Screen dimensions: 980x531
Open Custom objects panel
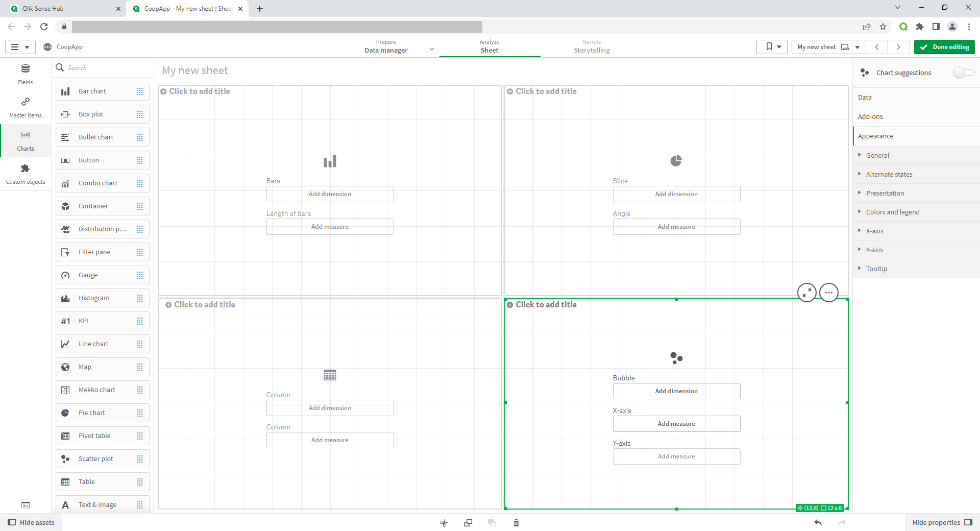tap(26, 174)
